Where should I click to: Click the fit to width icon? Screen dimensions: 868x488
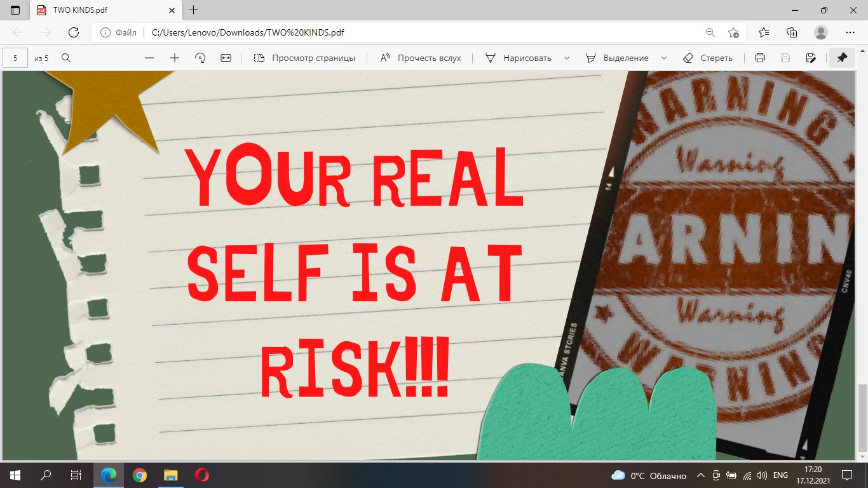tap(226, 58)
